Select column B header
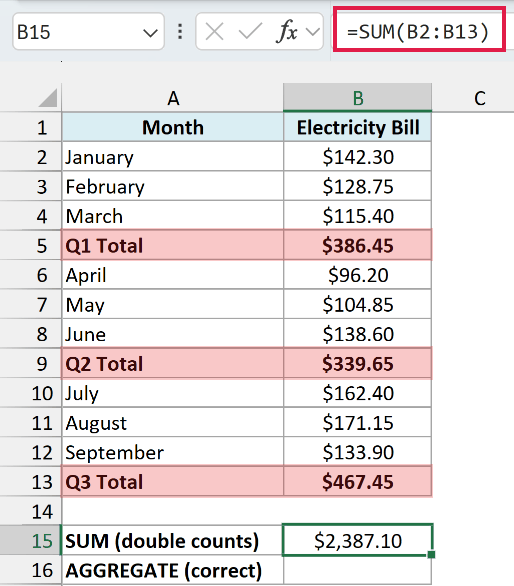This screenshot has width=514, height=586. click(x=357, y=98)
